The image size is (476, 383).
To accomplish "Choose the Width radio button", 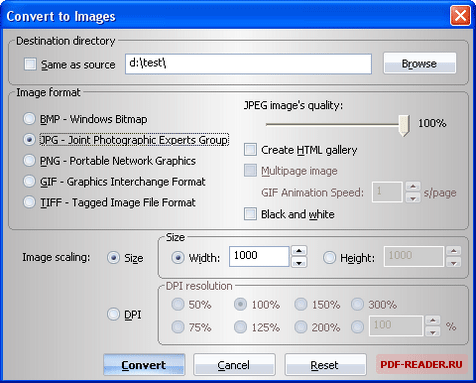I will pos(178,258).
